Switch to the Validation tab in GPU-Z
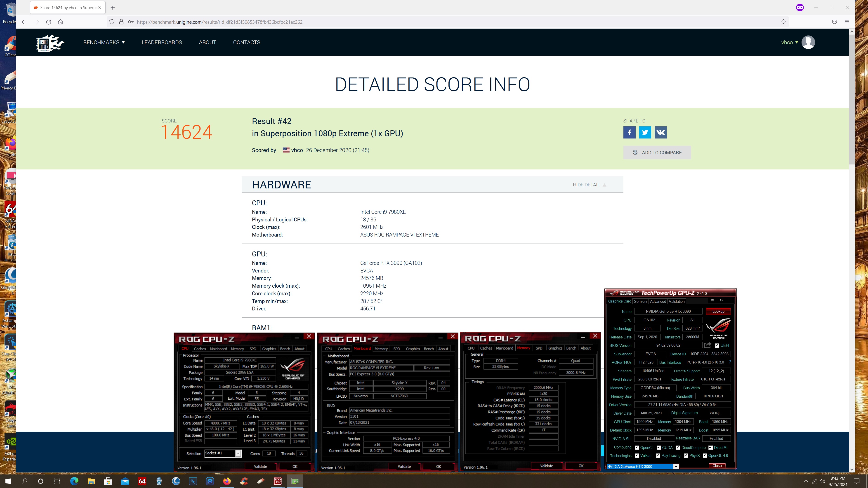Screen dimensions: 868x488 tap(676, 301)
